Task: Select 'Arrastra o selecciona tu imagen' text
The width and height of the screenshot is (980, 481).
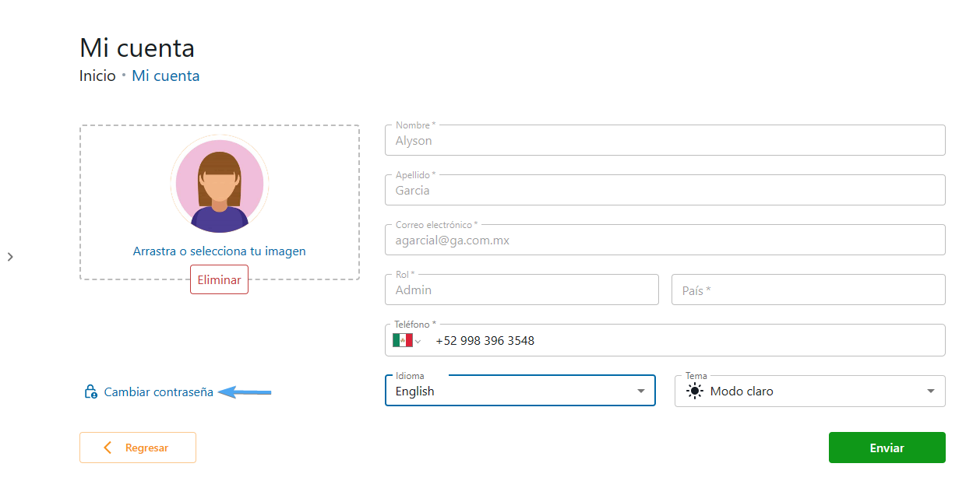Action: [219, 251]
